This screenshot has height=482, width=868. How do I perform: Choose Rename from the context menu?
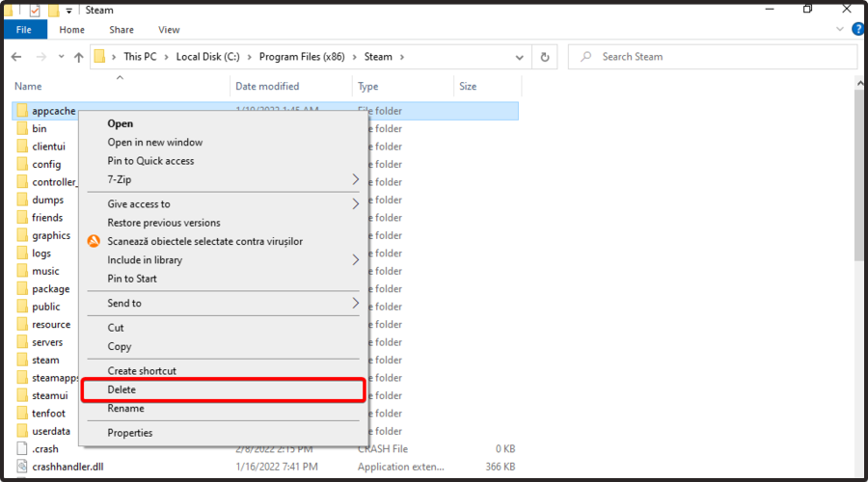pyautogui.click(x=224, y=409)
